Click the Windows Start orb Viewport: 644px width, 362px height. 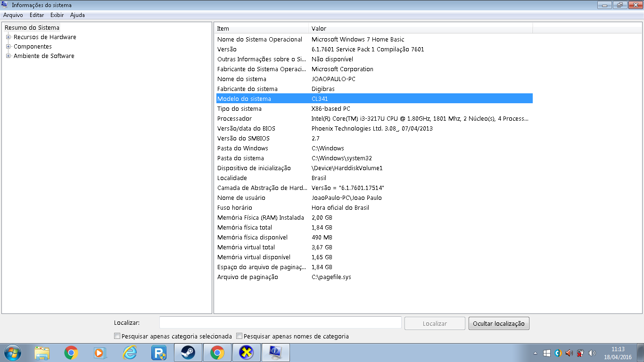[x=13, y=353]
